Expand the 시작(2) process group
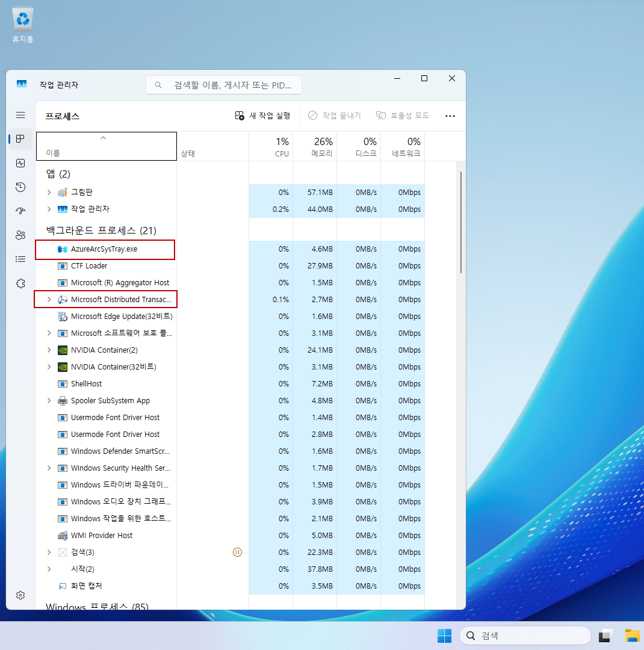This screenshot has width=644, height=650. click(49, 569)
